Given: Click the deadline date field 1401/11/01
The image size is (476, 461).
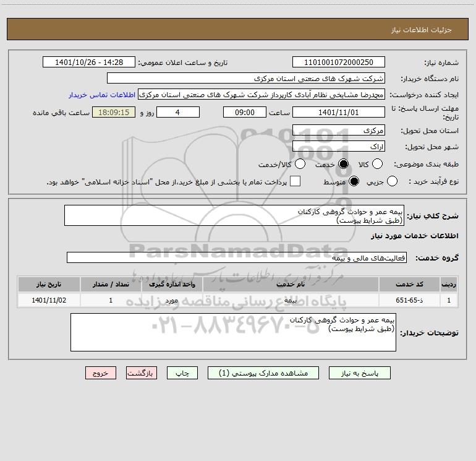Looking at the screenshot, I should point(339,112).
